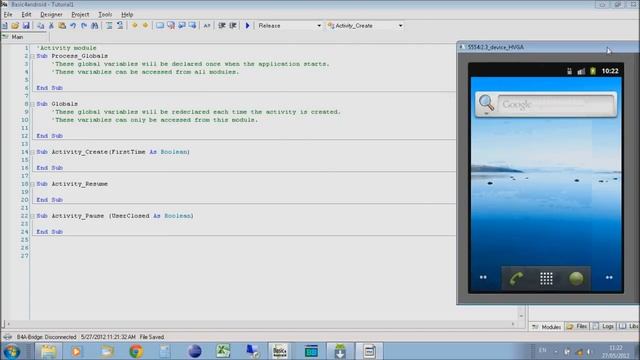
Task: Select the Main module tab
Action: (24, 37)
